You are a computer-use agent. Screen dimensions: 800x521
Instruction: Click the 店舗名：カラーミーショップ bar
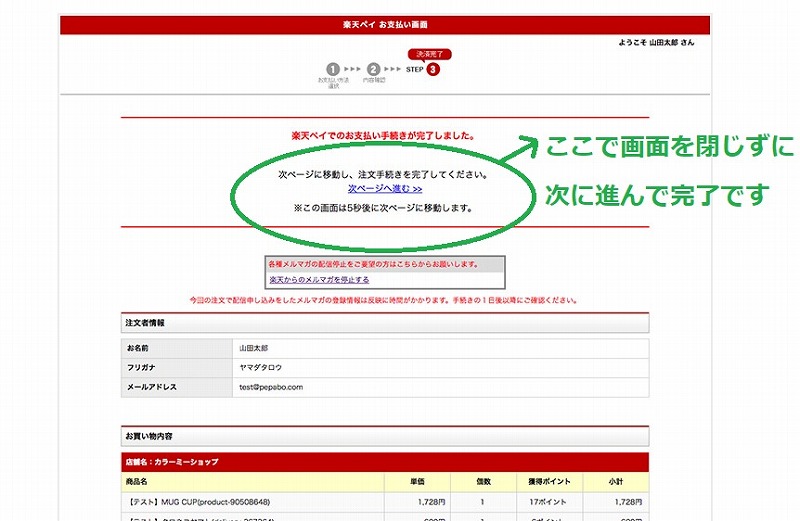pyautogui.click(x=385, y=462)
